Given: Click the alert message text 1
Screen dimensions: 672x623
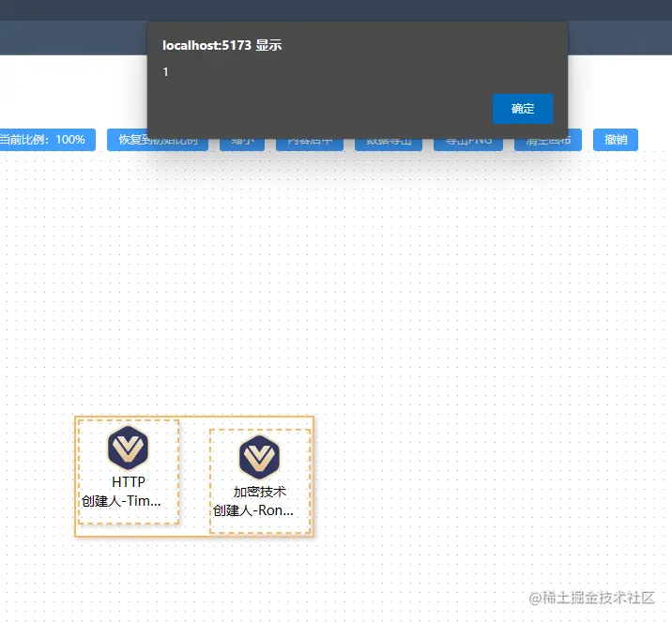Looking at the screenshot, I should 165,72.
